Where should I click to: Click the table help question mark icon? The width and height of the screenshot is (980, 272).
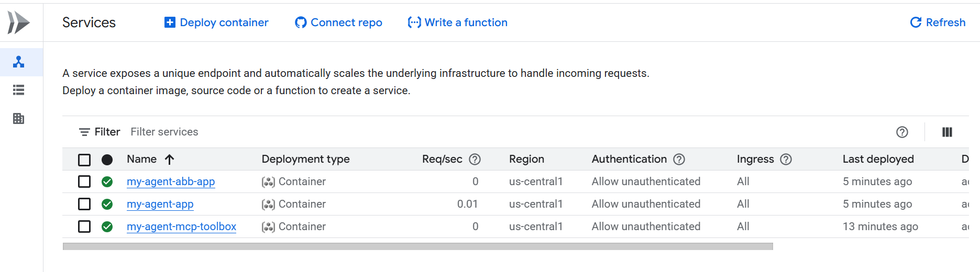click(x=902, y=132)
